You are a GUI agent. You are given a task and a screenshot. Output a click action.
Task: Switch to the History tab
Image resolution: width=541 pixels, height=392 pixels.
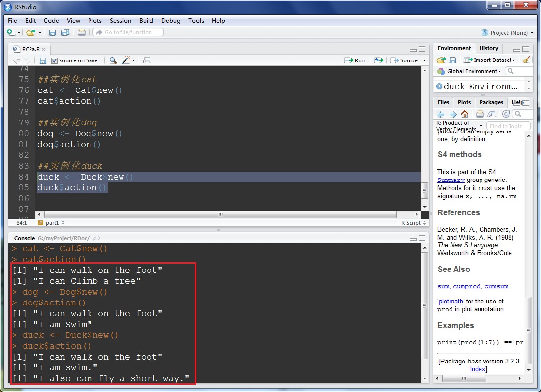coord(488,48)
